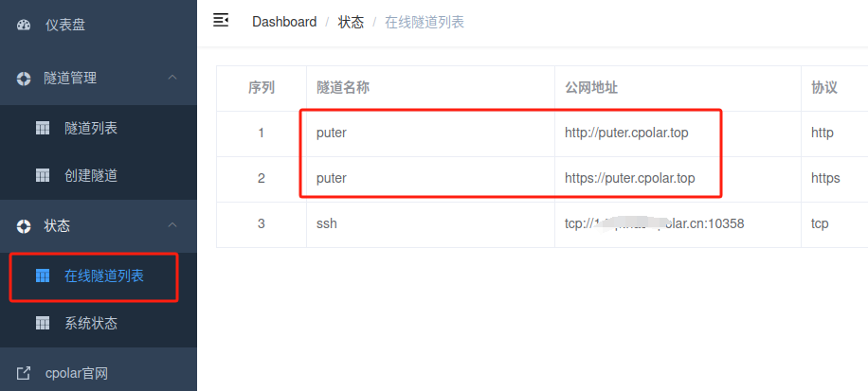Viewport: 868px width, 391px height.
Task: Click the external link icon beside cpolar官网
Action: (x=24, y=374)
